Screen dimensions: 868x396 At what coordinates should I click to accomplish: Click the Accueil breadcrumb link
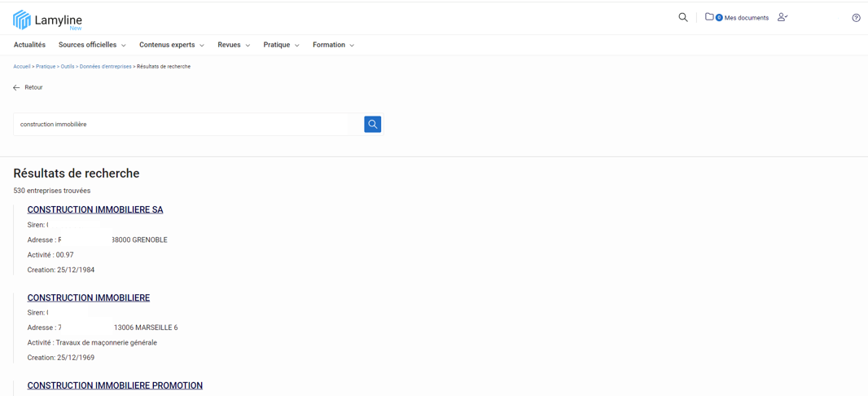tap(21, 67)
